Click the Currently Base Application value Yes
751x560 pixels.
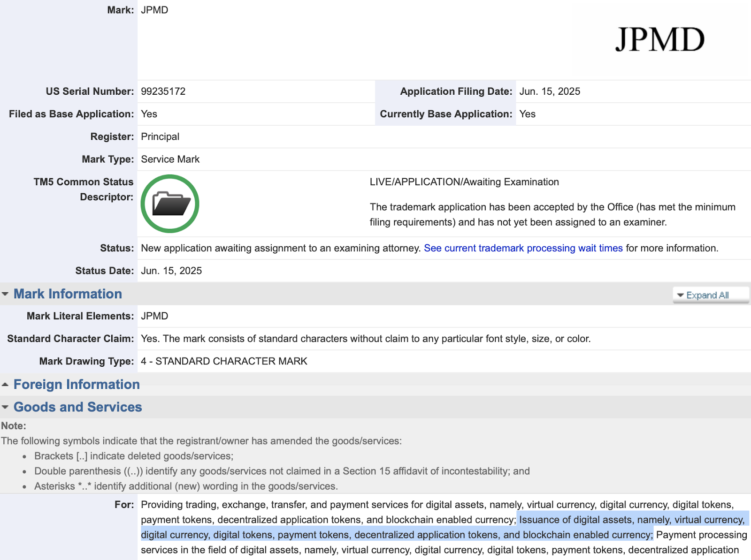pos(527,114)
